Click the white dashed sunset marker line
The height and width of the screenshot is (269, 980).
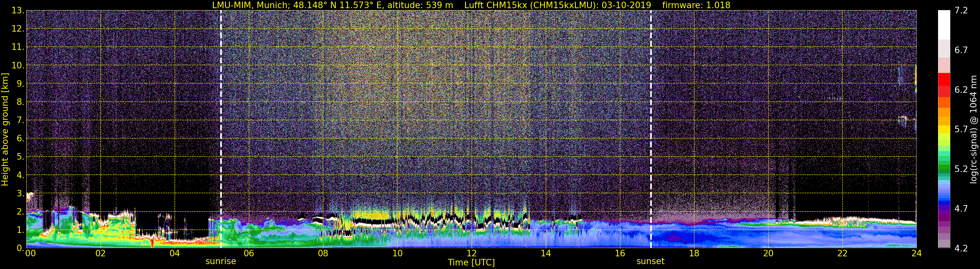[651, 129]
